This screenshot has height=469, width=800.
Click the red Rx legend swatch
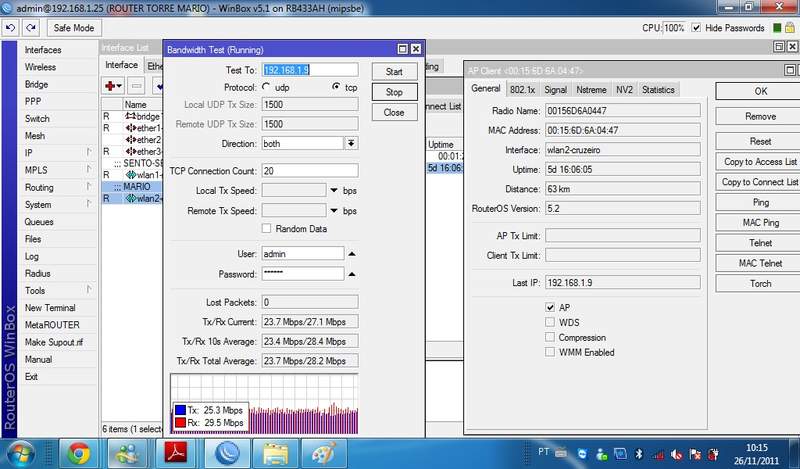[x=180, y=423]
